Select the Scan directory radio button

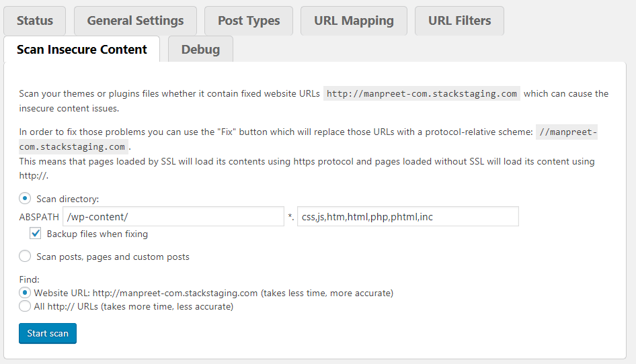pyautogui.click(x=25, y=198)
